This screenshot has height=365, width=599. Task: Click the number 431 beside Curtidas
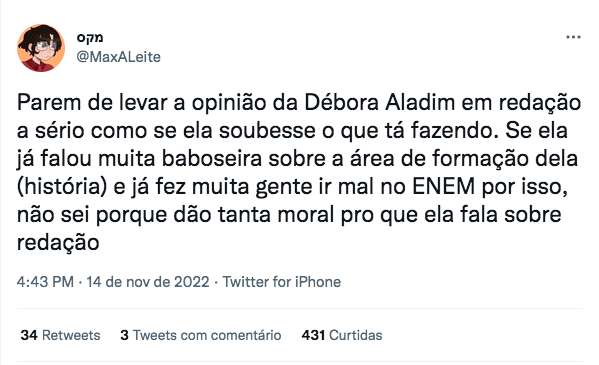click(313, 335)
